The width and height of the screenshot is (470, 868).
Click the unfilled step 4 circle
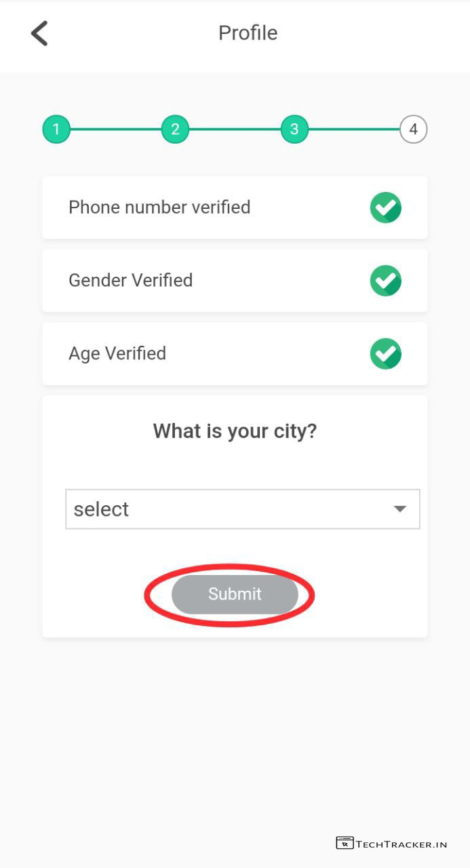413,130
